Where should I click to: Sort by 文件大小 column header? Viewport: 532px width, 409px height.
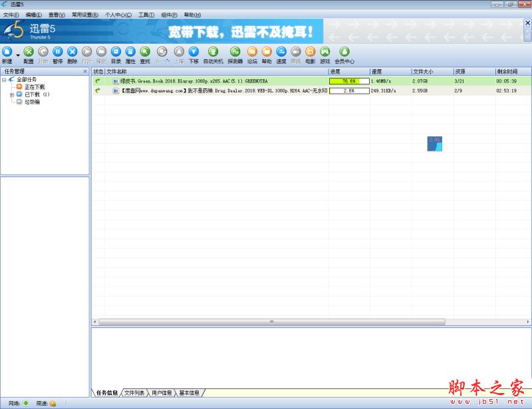(433, 72)
